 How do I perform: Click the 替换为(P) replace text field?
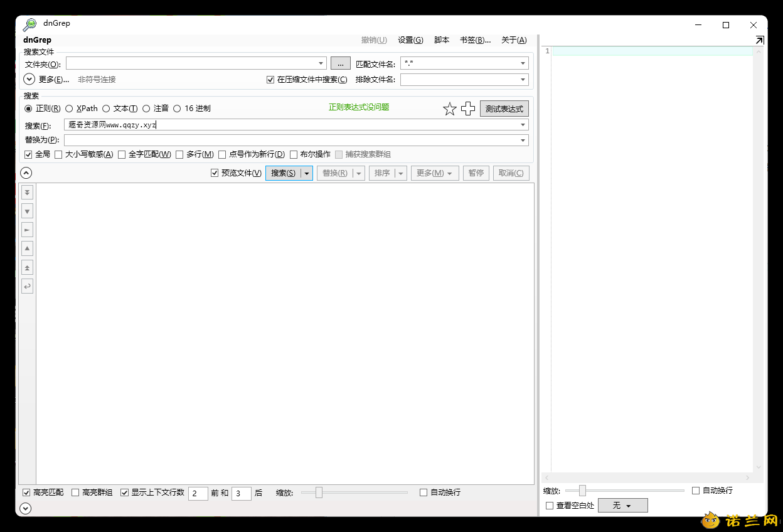[296, 141]
